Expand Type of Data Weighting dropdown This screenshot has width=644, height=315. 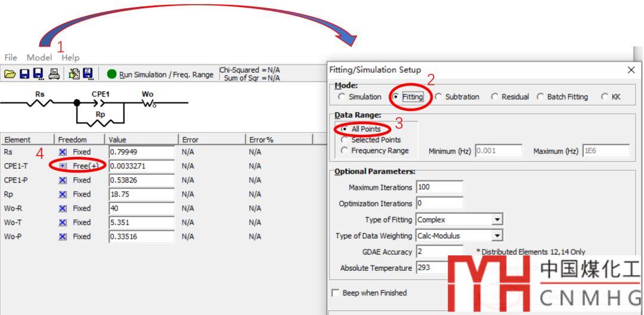[497, 236]
